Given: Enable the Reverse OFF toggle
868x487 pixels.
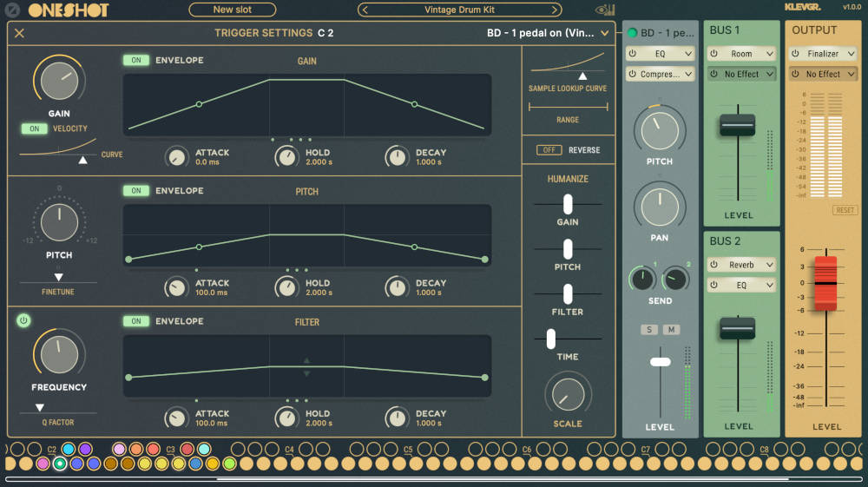Looking at the screenshot, I should pyautogui.click(x=549, y=150).
